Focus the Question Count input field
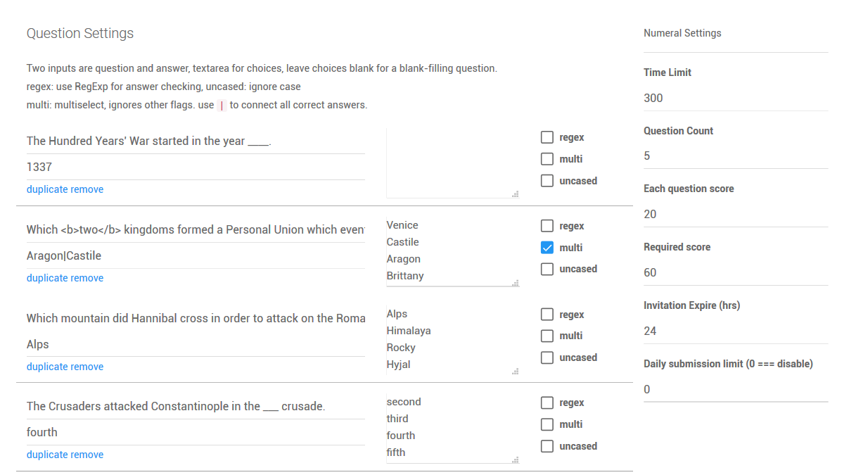This screenshot has width=868, height=475. click(x=735, y=156)
